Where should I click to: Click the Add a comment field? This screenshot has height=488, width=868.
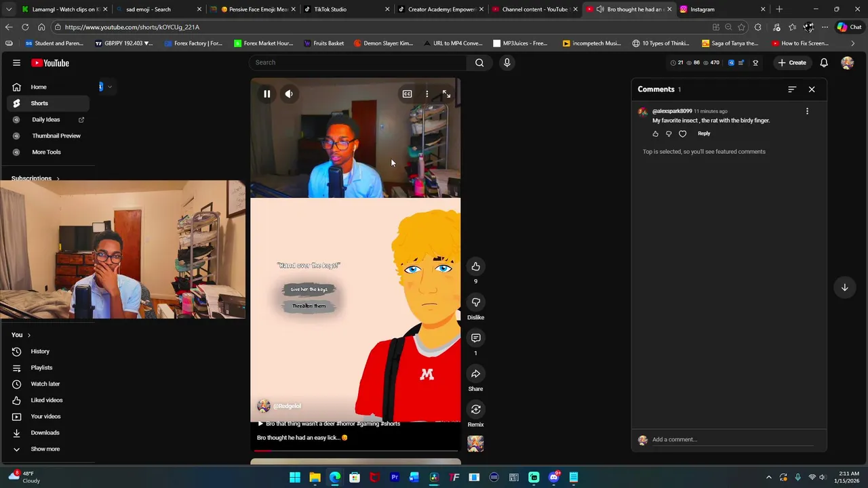[732, 440]
